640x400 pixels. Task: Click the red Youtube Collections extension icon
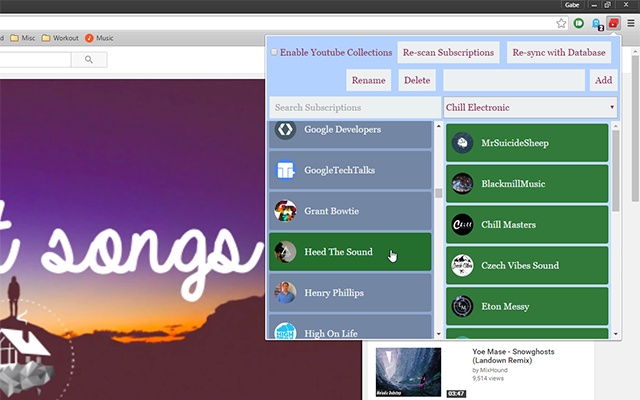click(x=613, y=23)
